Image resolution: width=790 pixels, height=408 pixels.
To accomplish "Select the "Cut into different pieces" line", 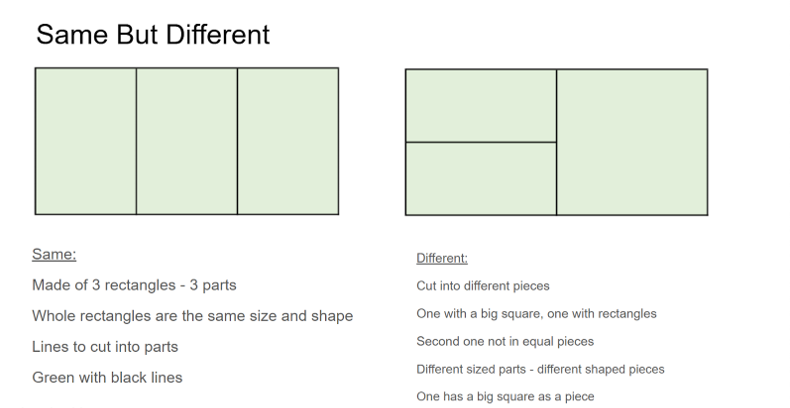I will (x=483, y=286).
